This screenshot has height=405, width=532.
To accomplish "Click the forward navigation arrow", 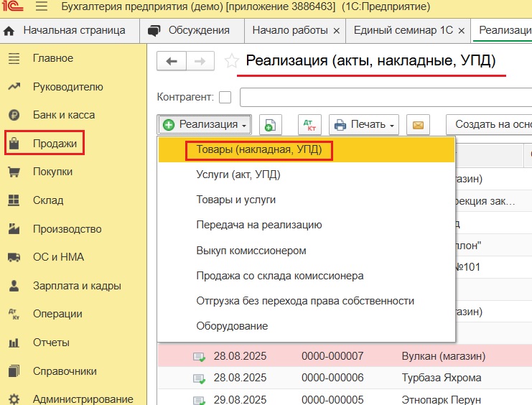I will 200,62.
